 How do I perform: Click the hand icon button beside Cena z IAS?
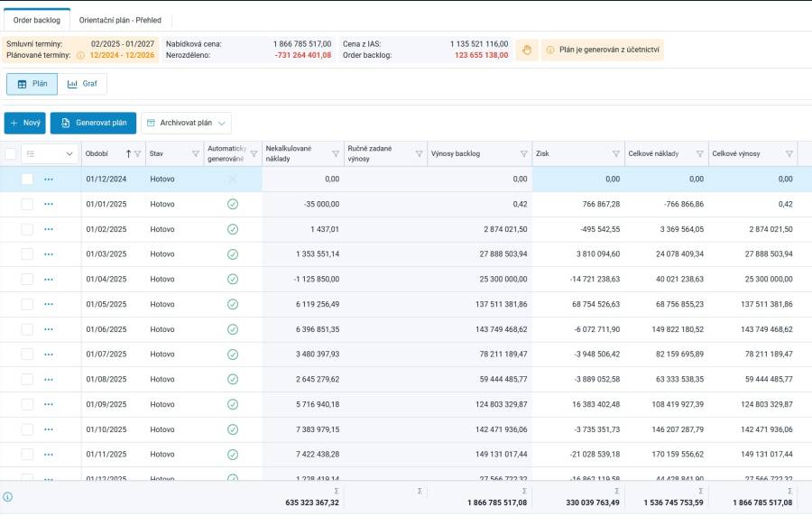pos(527,51)
